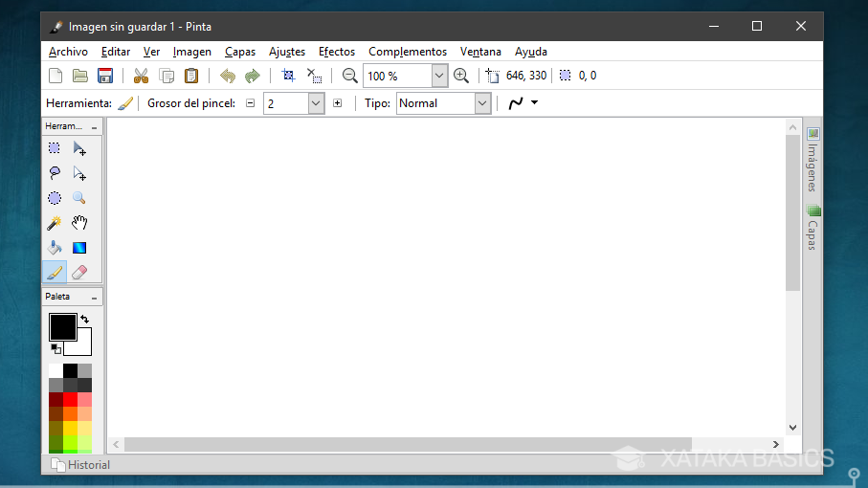Click canvas scroll down arrow
868x488 pixels.
point(792,428)
